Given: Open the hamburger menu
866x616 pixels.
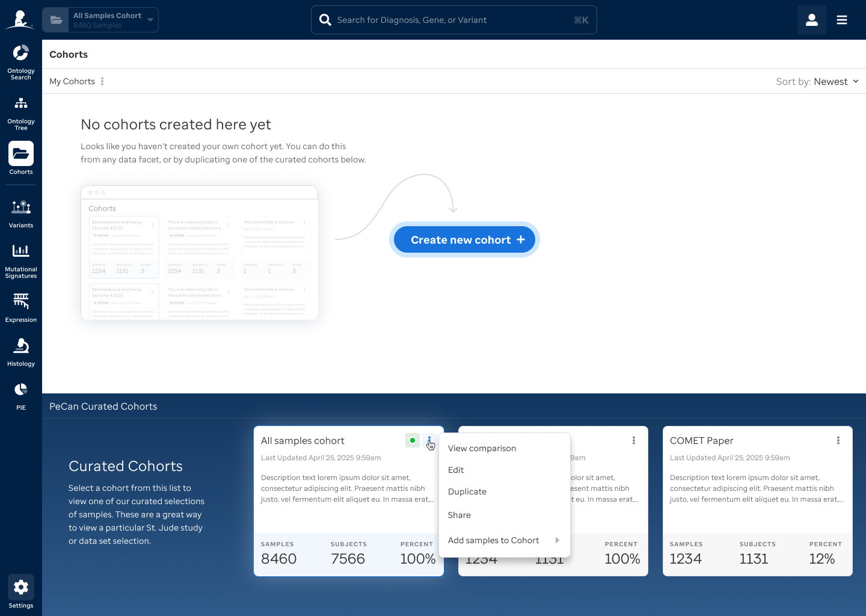Looking at the screenshot, I should pyautogui.click(x=842, y=20).
